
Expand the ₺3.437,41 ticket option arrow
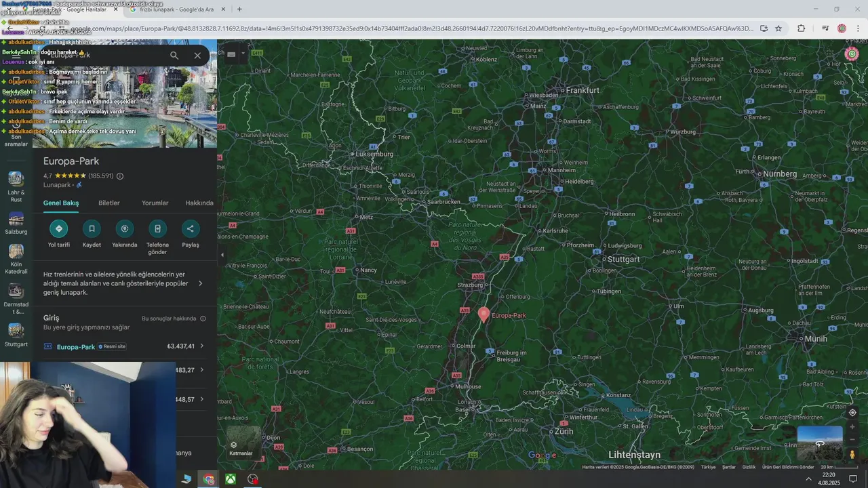pos(201,346)
